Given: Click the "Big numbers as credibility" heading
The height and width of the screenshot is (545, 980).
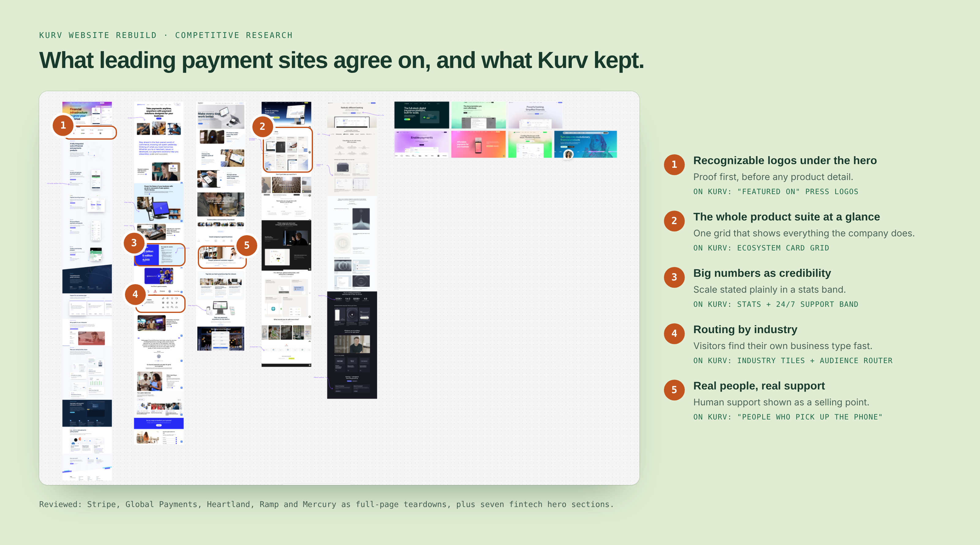Looking at the screenshot, I should 762,273.
